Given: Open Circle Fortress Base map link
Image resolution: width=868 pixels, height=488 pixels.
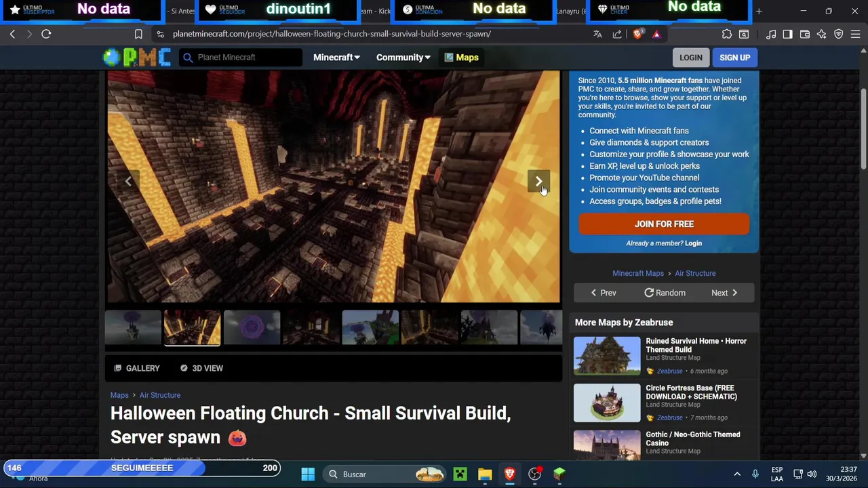Looking at the screenshot, I should click(691, 392).
